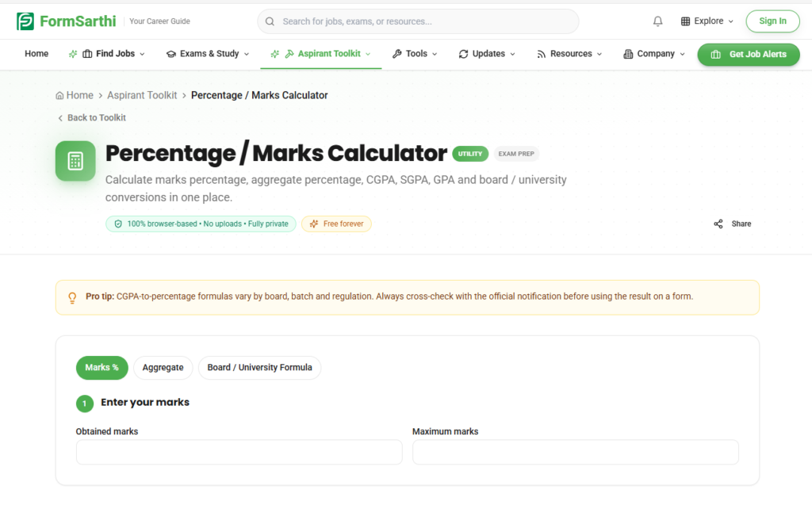Screen dimensions: 812x505
Task: Click the Resources feed icon
Action: (x=541, y=54)
